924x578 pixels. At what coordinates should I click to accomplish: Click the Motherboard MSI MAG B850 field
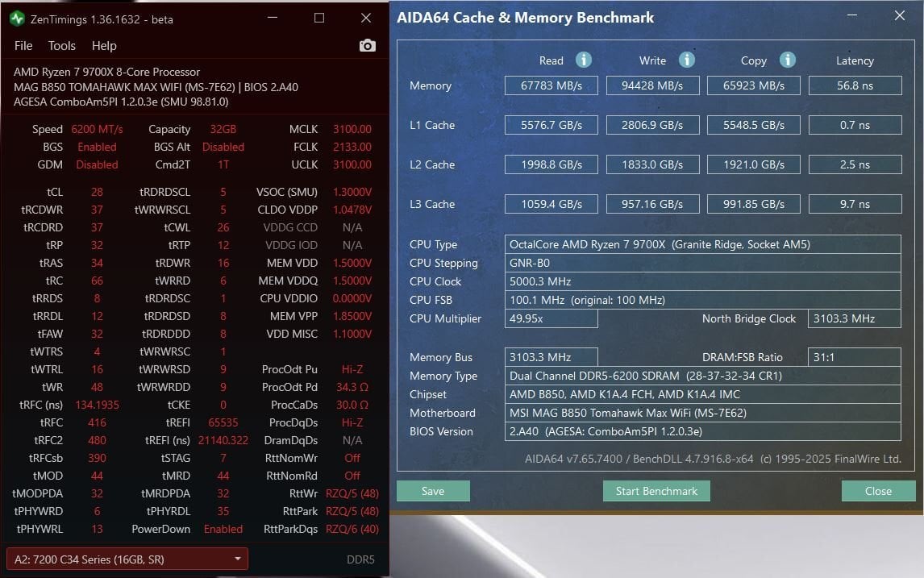tap(702, 413)
